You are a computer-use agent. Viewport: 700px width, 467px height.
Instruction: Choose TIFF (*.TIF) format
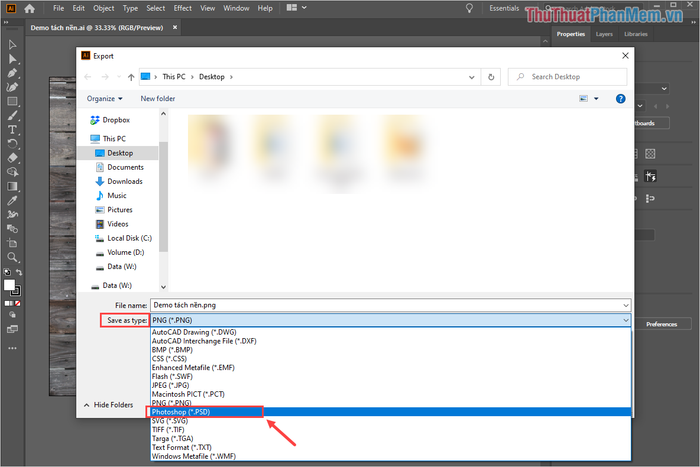pyautogui.click(x=391, y=429)
